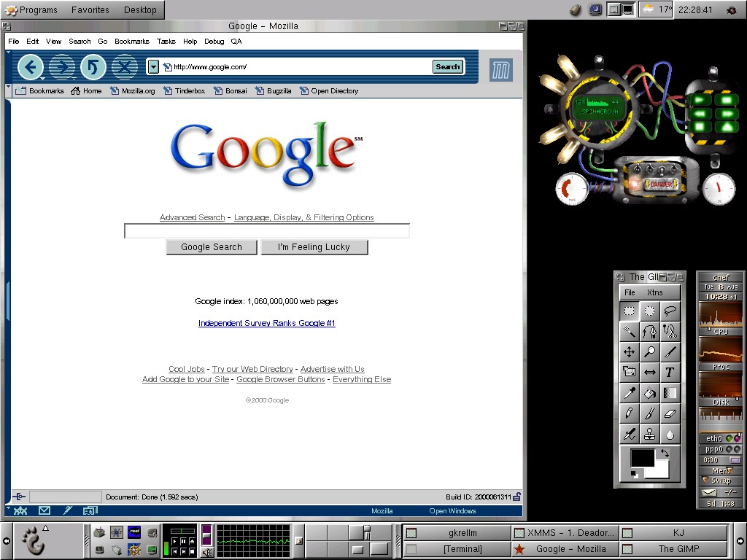The width and height of the screenshot is (747, 560).
Task: Launch the Real player panel icon
Action: 134,532
